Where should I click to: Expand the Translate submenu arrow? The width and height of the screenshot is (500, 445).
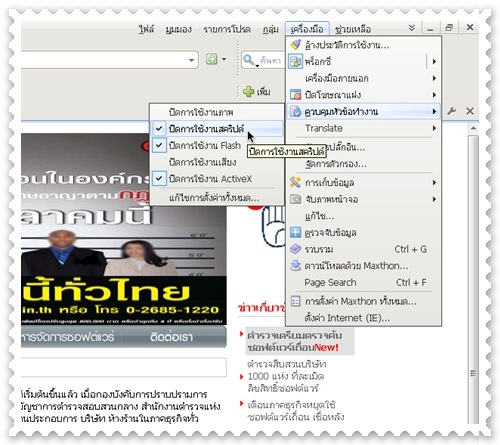(x=434, y=128)
